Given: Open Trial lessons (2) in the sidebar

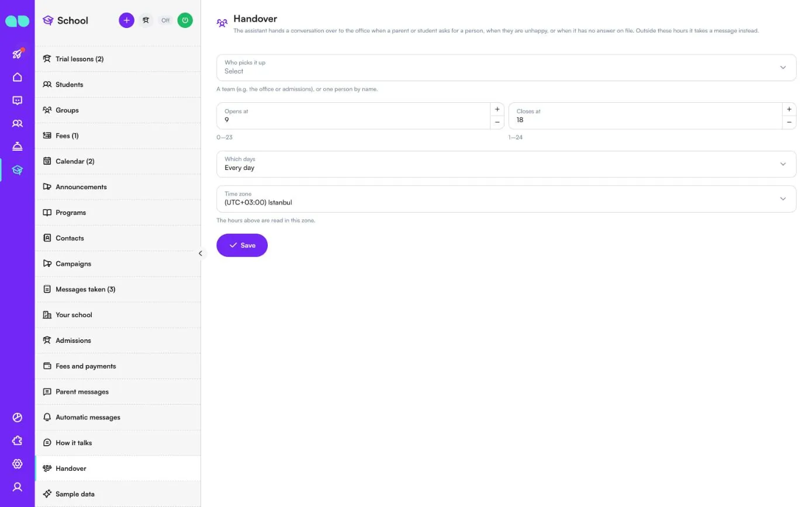Looking at the screenshot, I should [x=118, y=59].
